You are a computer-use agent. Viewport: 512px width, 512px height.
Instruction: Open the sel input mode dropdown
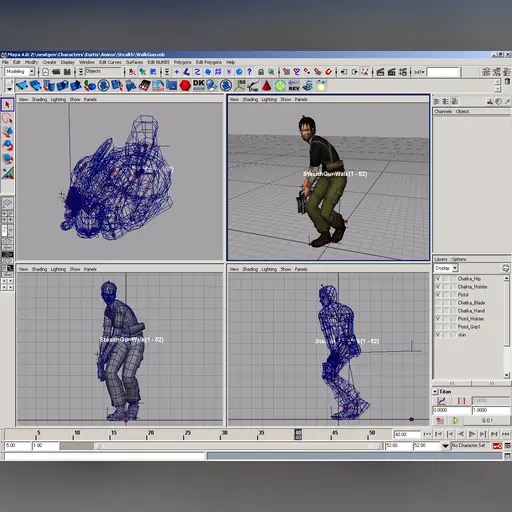click(419, 72)
